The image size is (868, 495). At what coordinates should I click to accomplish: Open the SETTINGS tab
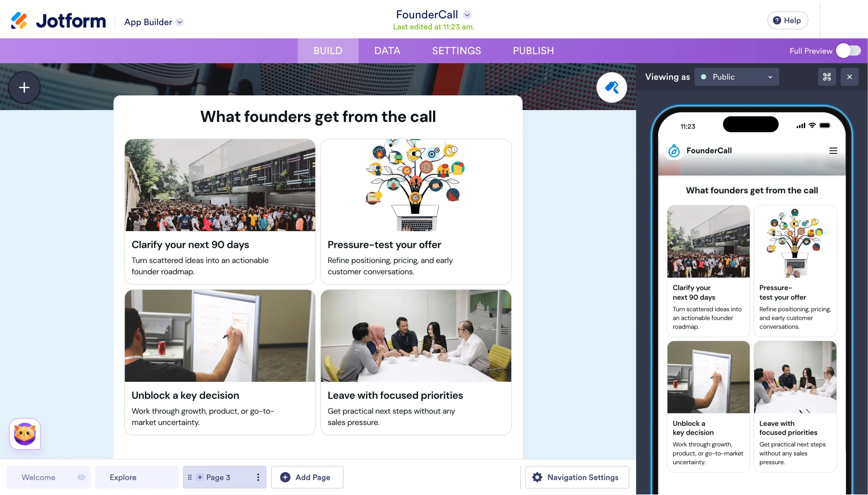point(456,51)
